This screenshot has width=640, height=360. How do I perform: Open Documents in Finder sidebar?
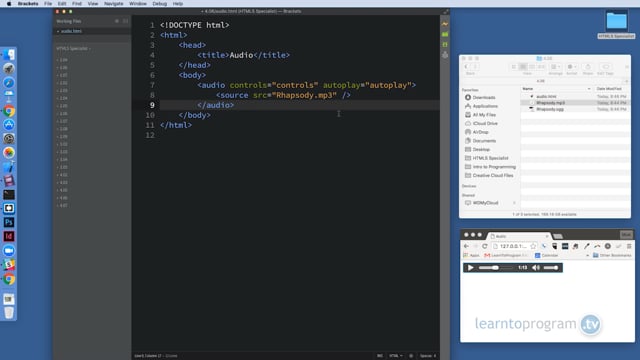484,141
